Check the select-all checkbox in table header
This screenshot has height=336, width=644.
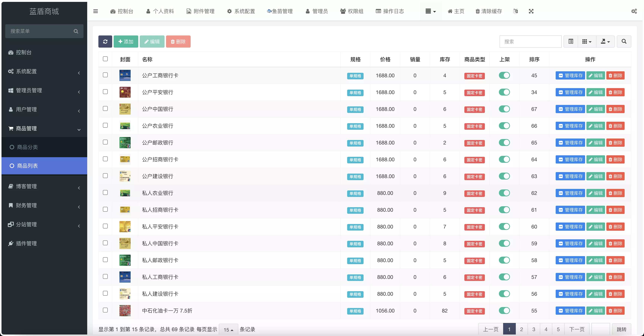[x=105, y=59]
